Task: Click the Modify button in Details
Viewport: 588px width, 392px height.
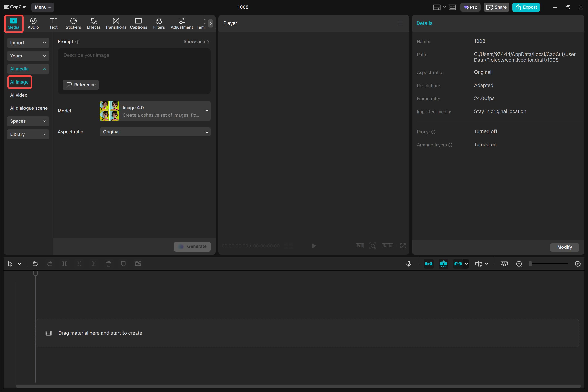Action: (565, 247)
